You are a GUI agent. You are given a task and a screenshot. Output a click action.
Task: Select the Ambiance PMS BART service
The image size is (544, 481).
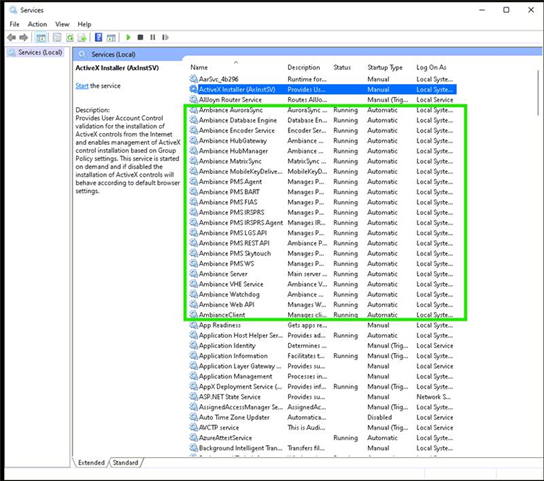pos(323,192)
